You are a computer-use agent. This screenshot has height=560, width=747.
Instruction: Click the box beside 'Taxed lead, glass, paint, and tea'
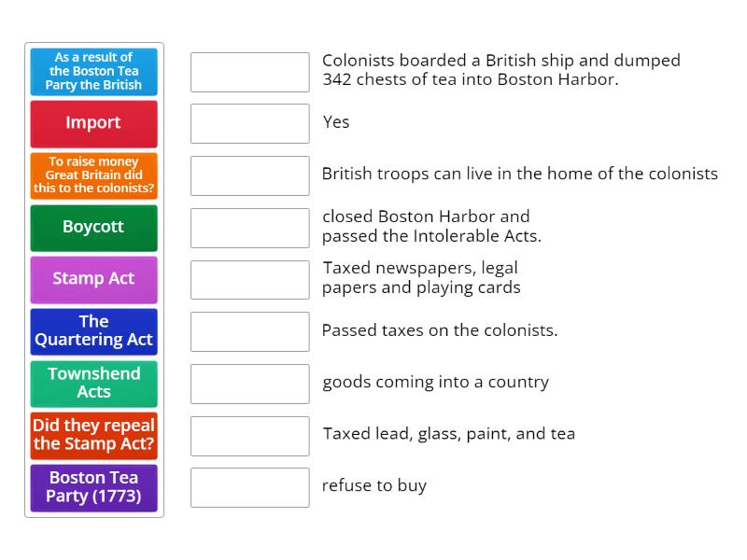[x=249, y=434]
